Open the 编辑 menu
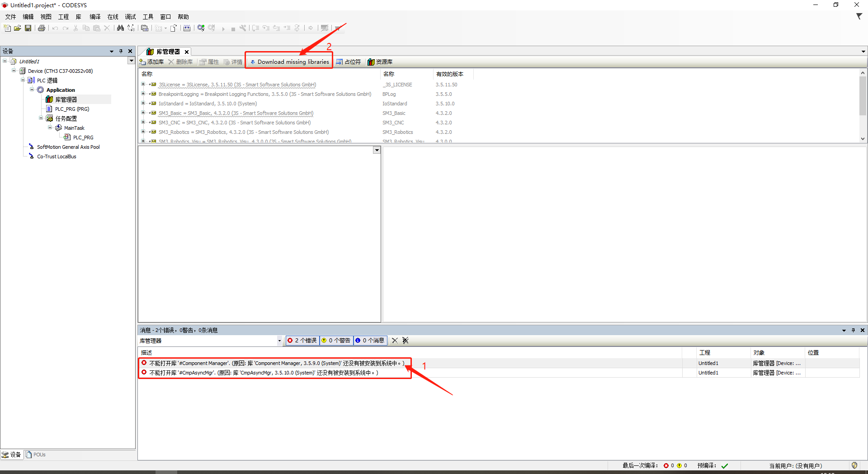Viewport: 868px width, 474px height. pos(28,17)
